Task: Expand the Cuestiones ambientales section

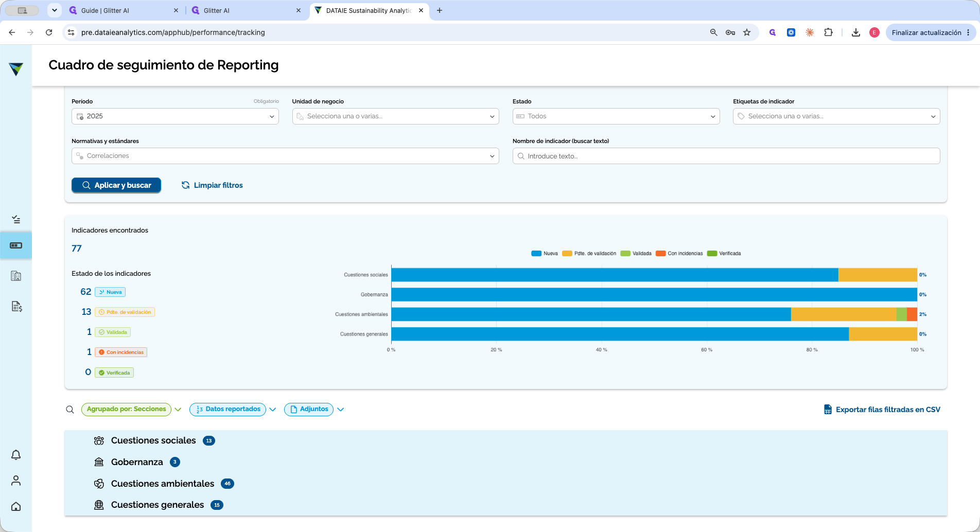Action: click(x=163, y=484)
